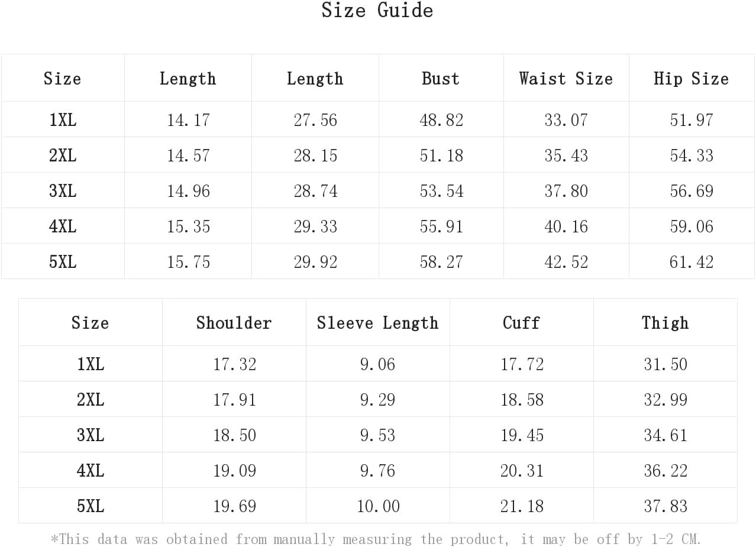
Task: Click the Sleeve Length column header
Action: click(377, 323)
